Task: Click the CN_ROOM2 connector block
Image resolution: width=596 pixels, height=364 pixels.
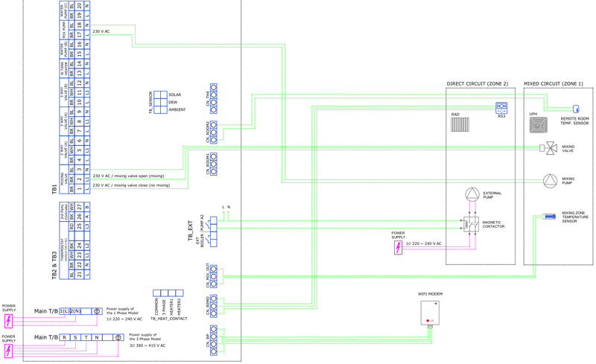Action: pos(214,132)
